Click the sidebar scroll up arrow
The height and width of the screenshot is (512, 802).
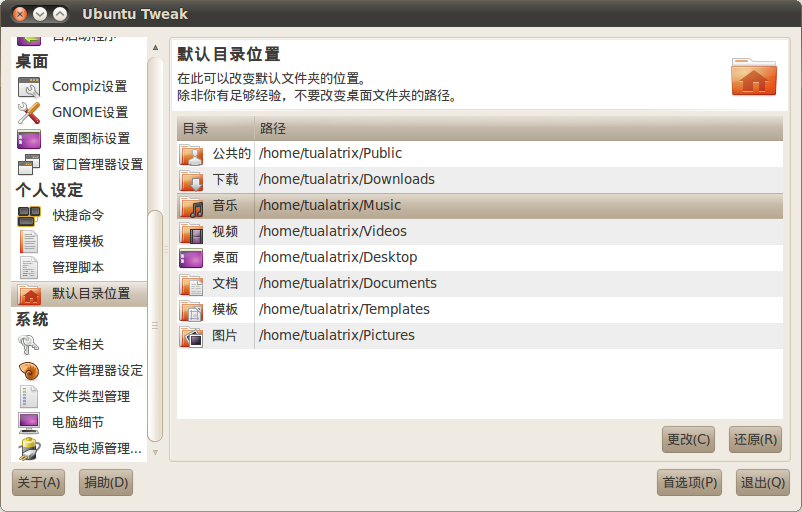click(155, 48)
